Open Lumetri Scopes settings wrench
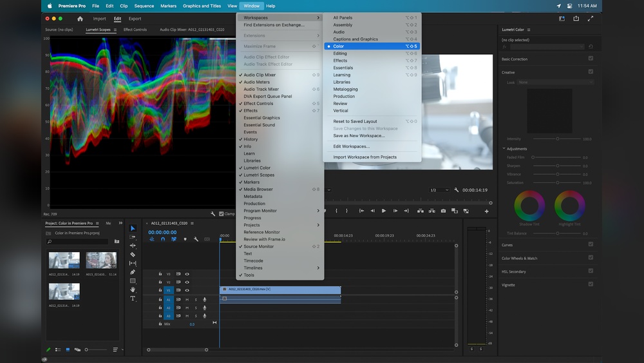Screen dimensions: 644x363 pyautogui.click(x=213, y=214)
